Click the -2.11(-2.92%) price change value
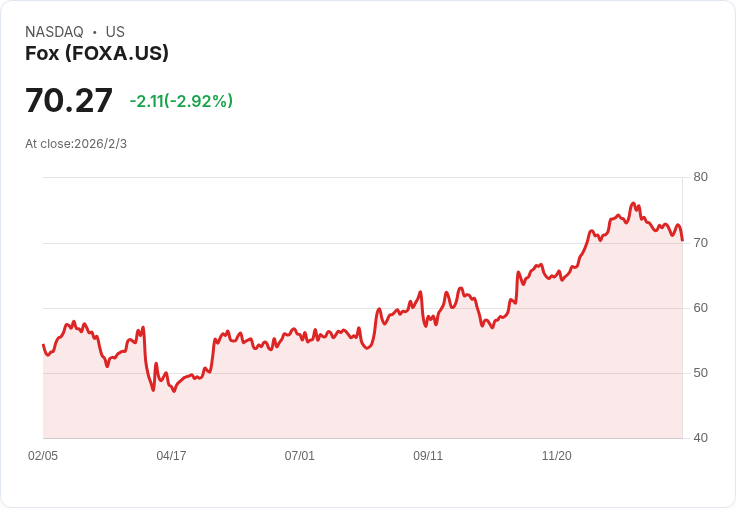 pos(181,101)
